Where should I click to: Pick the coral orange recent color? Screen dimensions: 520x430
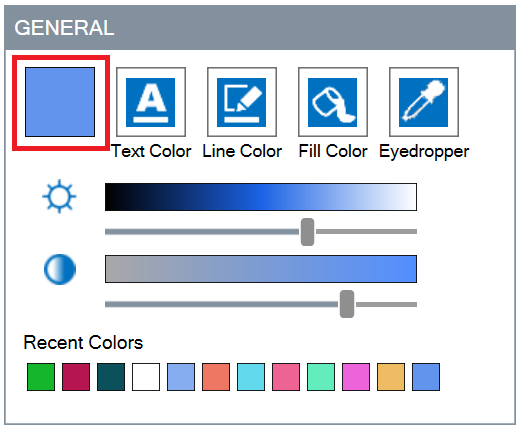pyautogui.click(x=216, y=377)
